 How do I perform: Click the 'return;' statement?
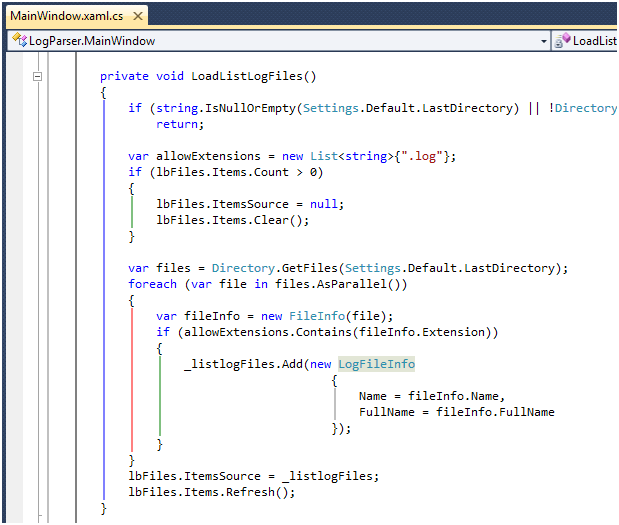pyautogui.click(x=180, y=124)
